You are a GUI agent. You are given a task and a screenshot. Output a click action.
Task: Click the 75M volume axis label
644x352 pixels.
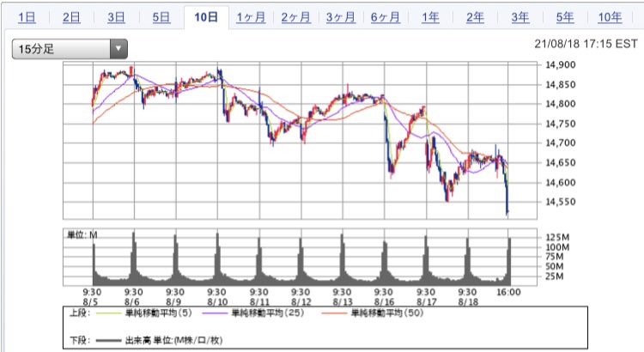(555, 257)
